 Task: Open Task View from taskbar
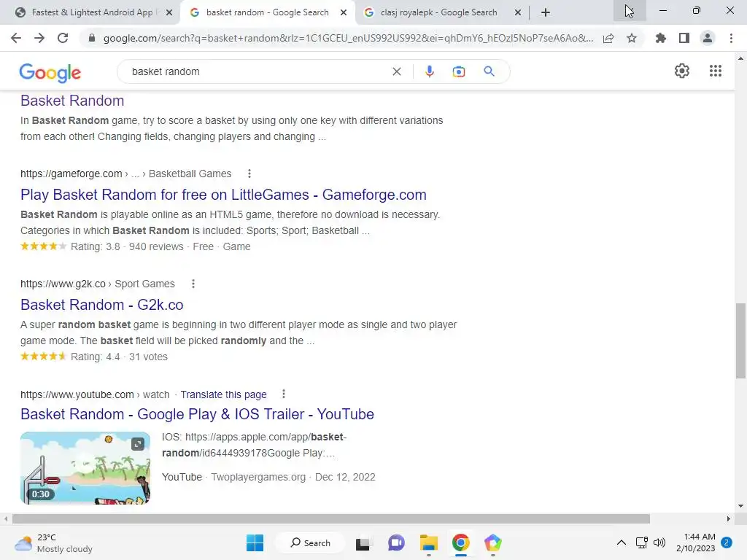(363, 542)
